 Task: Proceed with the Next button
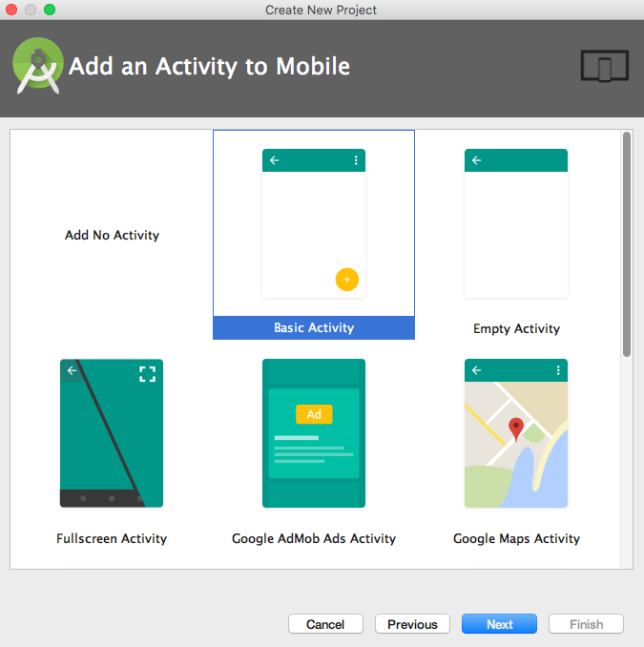click(x=499, y=624)
